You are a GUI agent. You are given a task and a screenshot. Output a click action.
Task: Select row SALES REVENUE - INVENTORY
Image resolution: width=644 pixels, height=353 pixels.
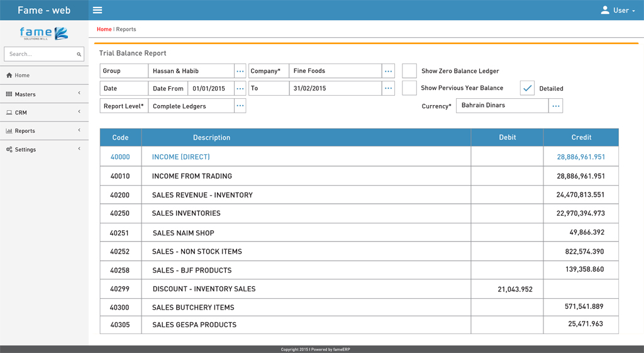[x=359, y=195]
